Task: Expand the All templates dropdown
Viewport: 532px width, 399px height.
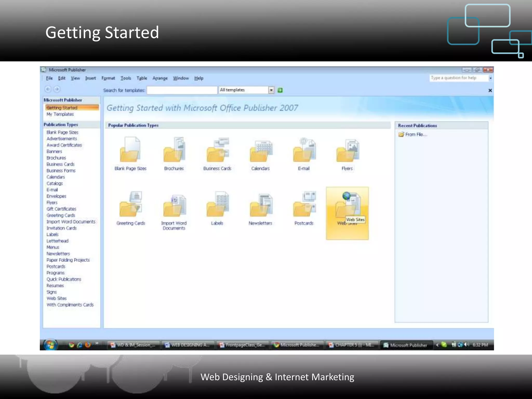Action: 271,90
